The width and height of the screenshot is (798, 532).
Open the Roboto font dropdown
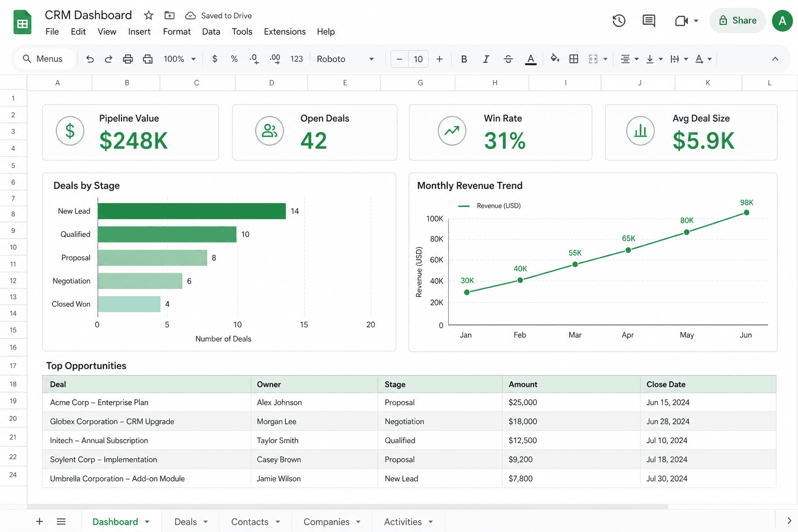tap(345, 59)
